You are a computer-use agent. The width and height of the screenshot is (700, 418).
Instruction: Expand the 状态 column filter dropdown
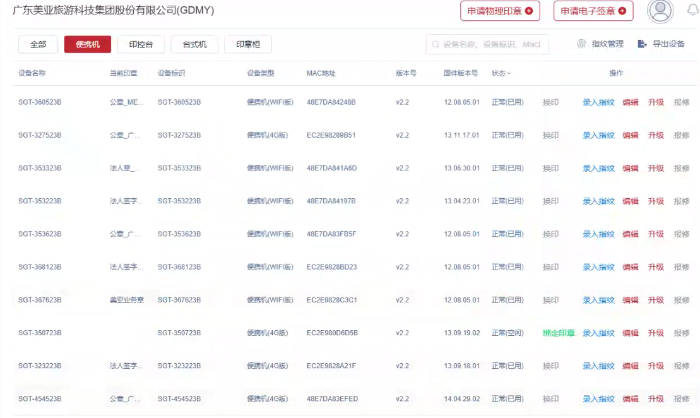[509, 74]
